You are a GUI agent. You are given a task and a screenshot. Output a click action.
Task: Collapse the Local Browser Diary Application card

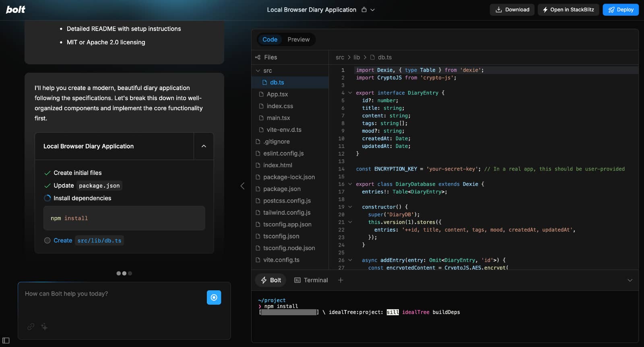(204, 146)
